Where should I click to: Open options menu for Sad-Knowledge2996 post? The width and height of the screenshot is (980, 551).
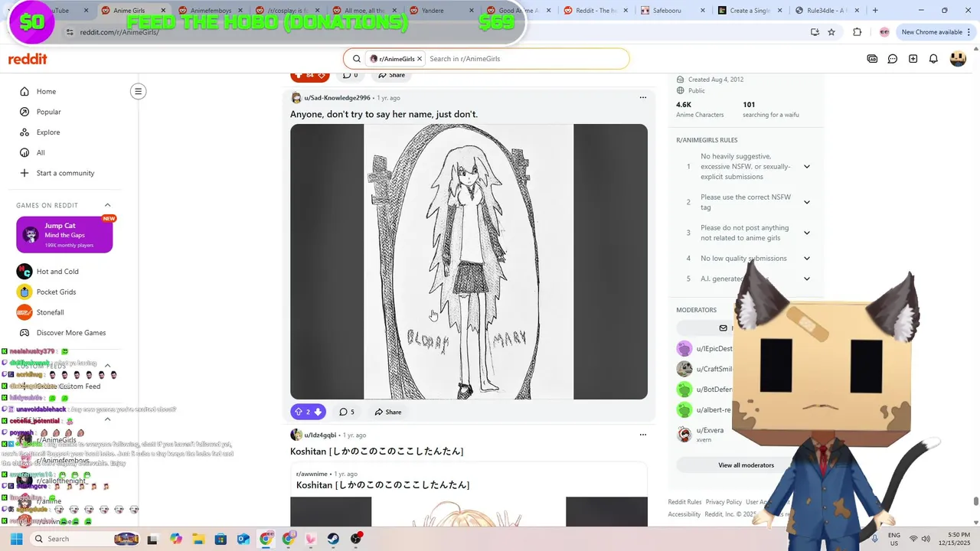coord(642,97)
